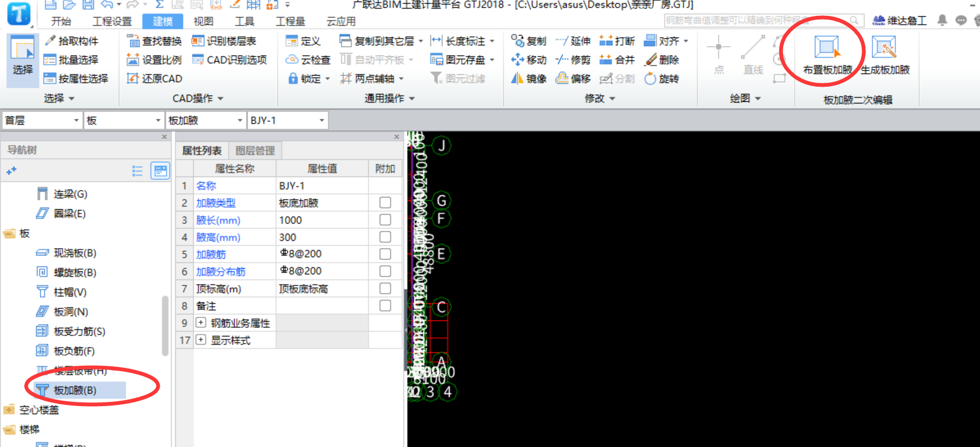Tick the 备注 附加 checkbox
The width and height of the screenshot is (980, 447).
pos(385,306)
